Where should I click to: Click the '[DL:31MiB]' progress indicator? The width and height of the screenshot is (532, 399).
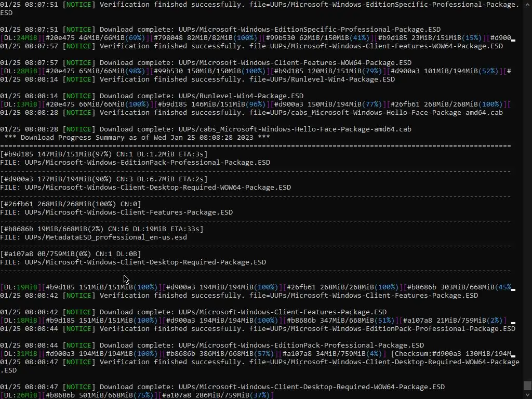click(21, 353)
